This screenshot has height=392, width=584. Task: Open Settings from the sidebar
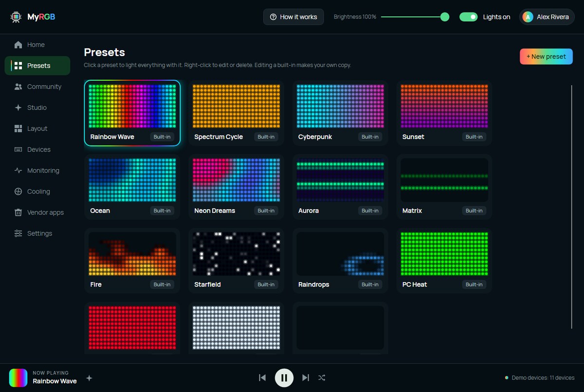[37, 233]
